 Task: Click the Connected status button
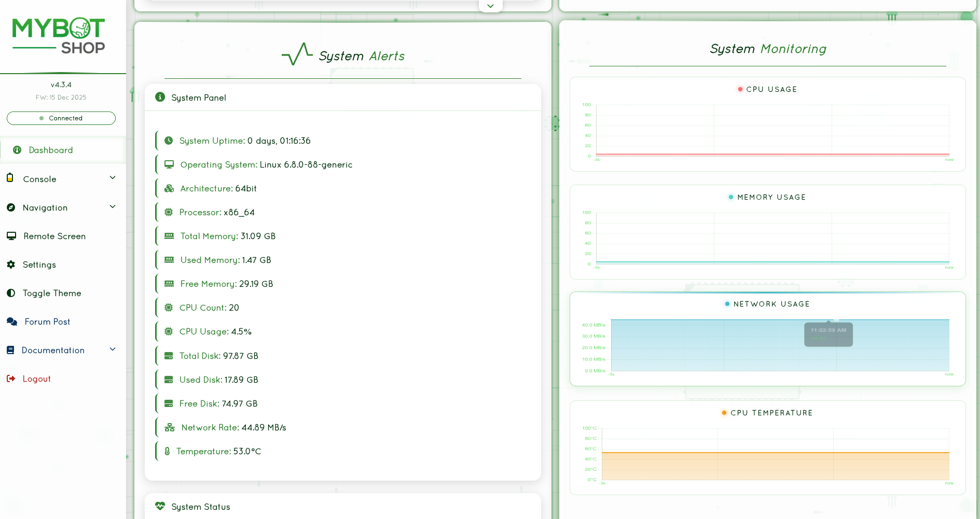point(61,118)
